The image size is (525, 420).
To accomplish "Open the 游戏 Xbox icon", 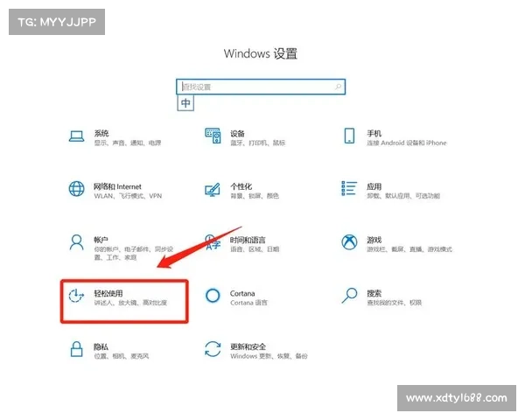I will point(349,241).
